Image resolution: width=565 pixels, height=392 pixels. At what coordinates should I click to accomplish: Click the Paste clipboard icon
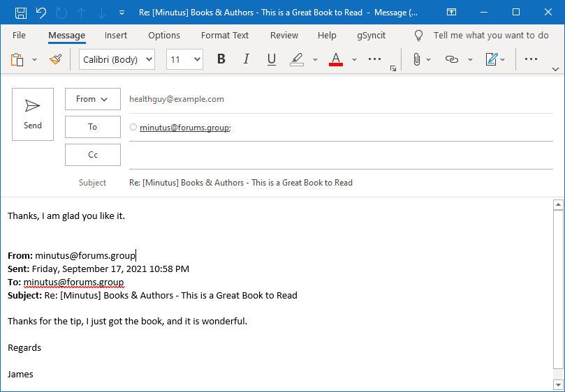pos(17,59)
